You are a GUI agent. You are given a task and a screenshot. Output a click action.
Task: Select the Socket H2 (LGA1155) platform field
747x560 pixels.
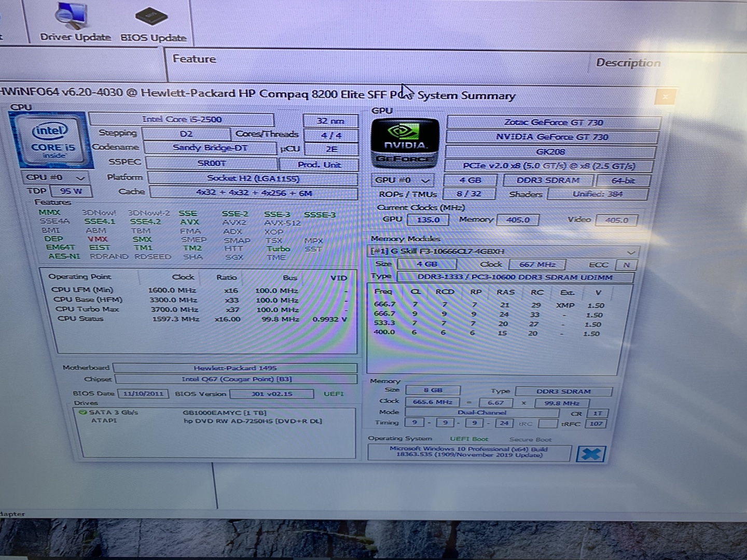[253, 179]
